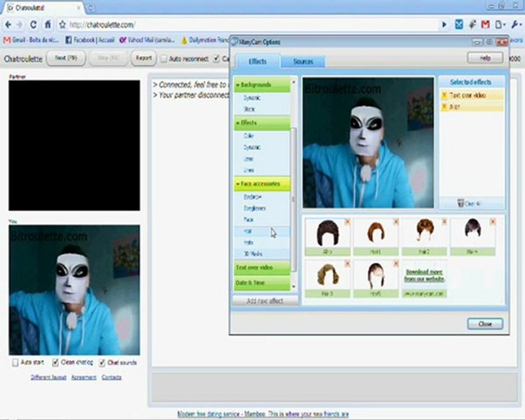
Task: Reload the Chatroulette page
Action: (33, 24)
